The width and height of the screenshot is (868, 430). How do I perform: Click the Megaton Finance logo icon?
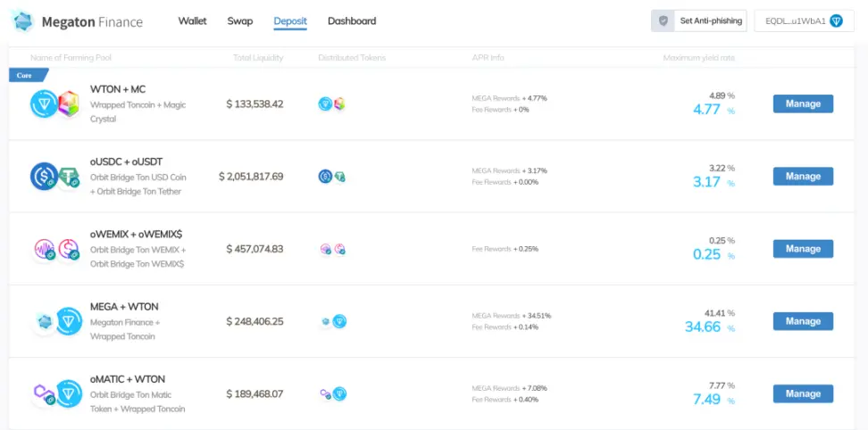tap(23, 21)
